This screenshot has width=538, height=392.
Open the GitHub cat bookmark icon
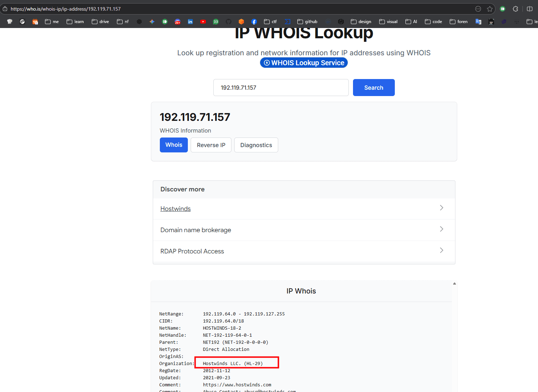[229, 22]
